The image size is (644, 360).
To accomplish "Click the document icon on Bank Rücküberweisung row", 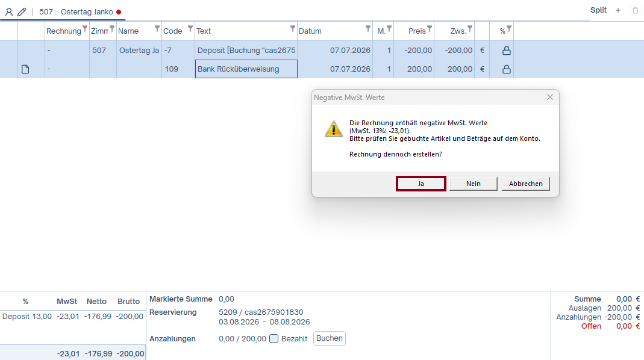I will point(25,69).
